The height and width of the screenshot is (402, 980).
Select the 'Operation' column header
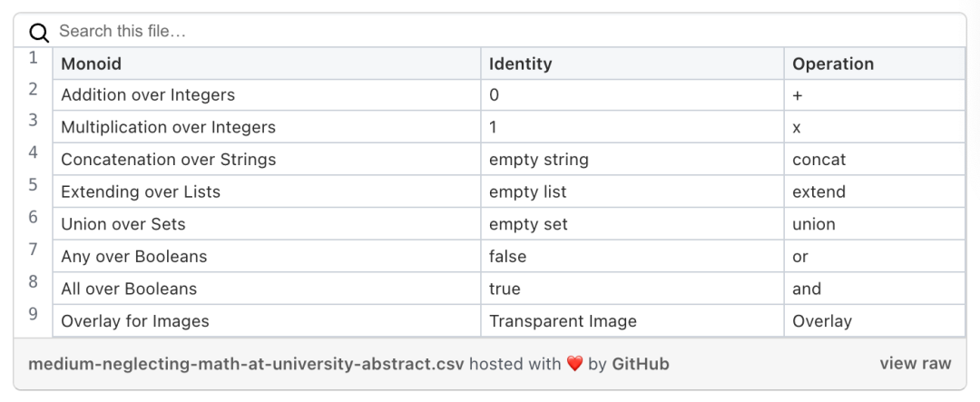833,64
